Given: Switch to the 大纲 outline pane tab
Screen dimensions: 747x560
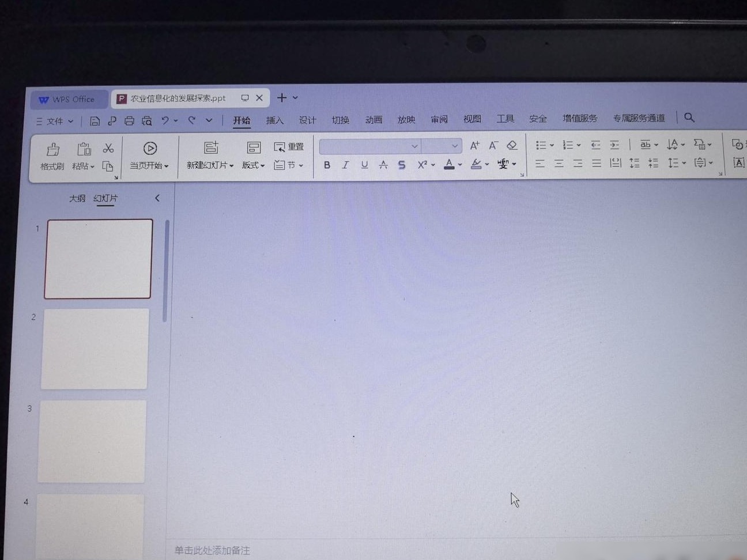Looking at the screenshot, I should pyautogui.click(x=77, y=198).
